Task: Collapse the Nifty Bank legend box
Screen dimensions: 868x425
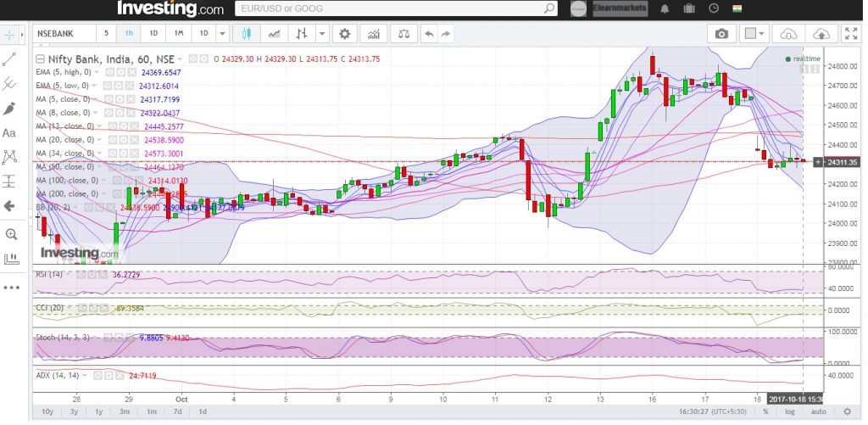Action: (41, 59)
